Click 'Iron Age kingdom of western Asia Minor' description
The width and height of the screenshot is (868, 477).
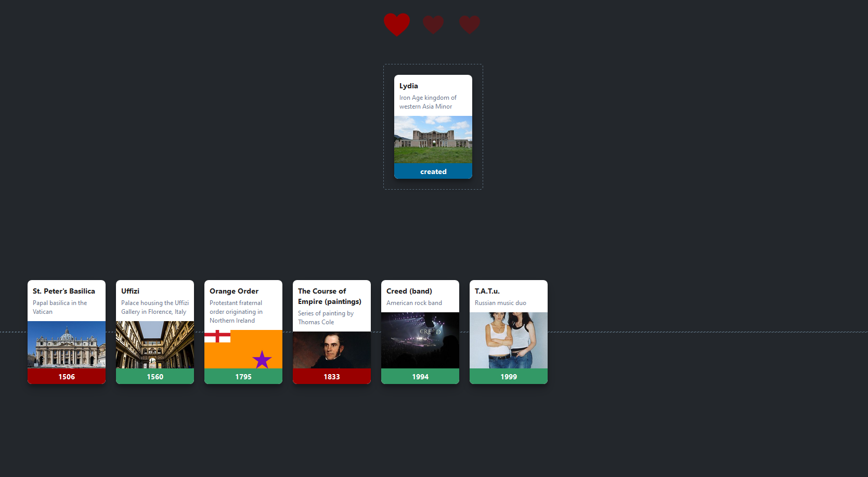click(428, 102)
